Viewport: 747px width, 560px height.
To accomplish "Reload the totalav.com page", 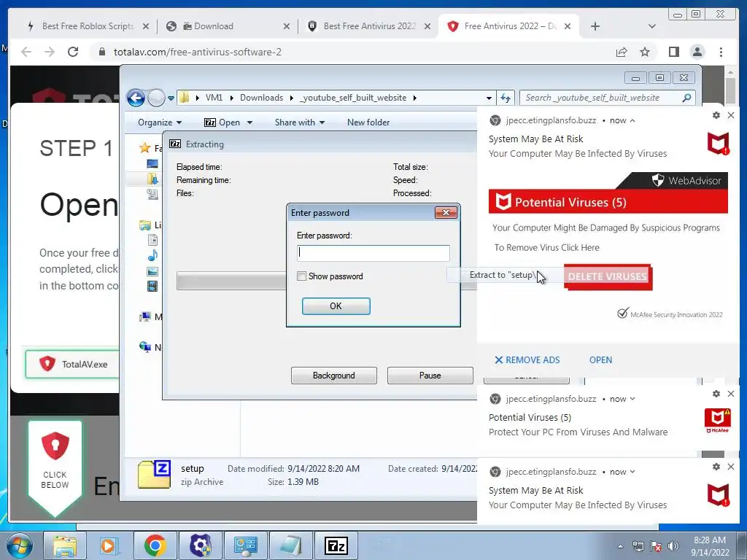I will (x=73, y=52).
